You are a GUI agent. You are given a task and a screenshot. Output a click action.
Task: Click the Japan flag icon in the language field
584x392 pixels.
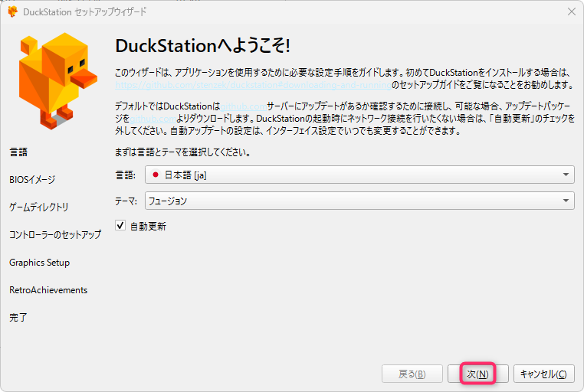pyautogui.click(x=156, y=175)
